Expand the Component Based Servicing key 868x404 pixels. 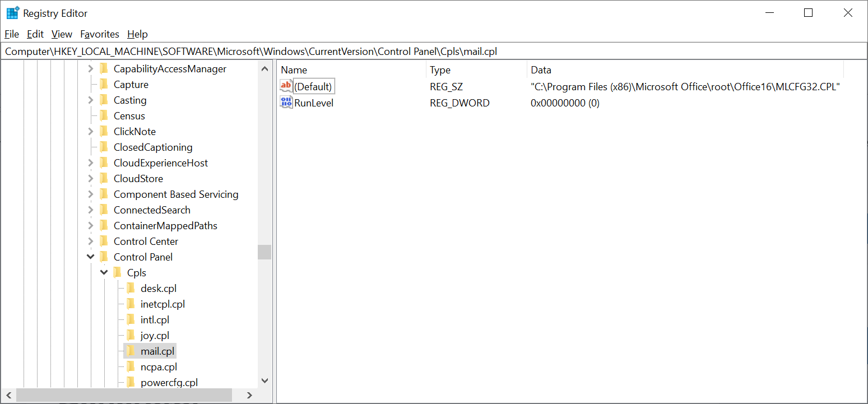(x=91, y=194)
